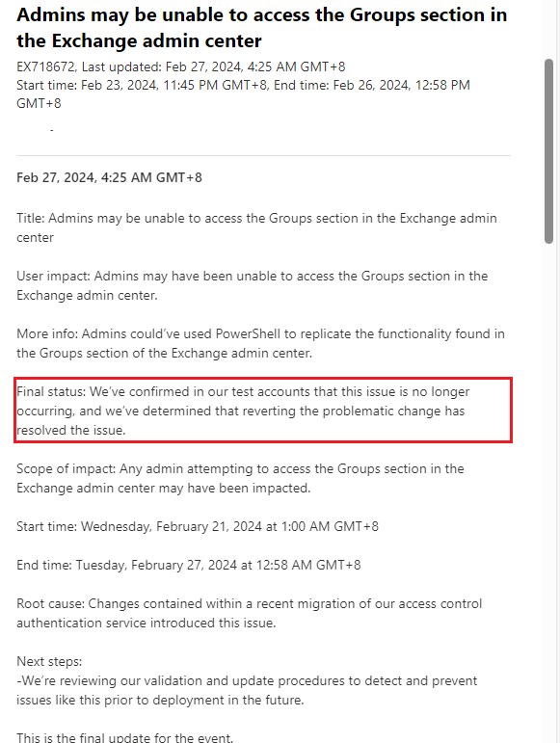
Task: Click the 'Start time: Wednesday, February 21' line
Action: 198,526
